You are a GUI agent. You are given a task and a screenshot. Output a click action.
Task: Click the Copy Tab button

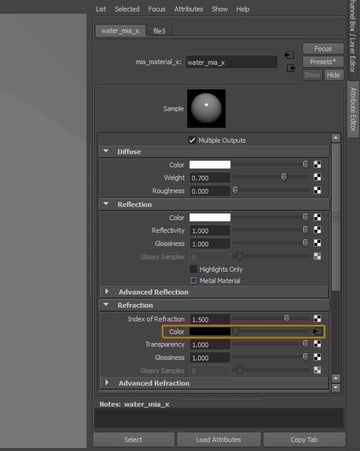tap(304, 440)
